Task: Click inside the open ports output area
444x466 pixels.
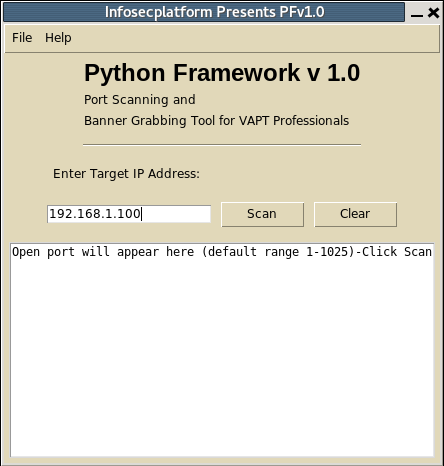Action: (222, 350)
